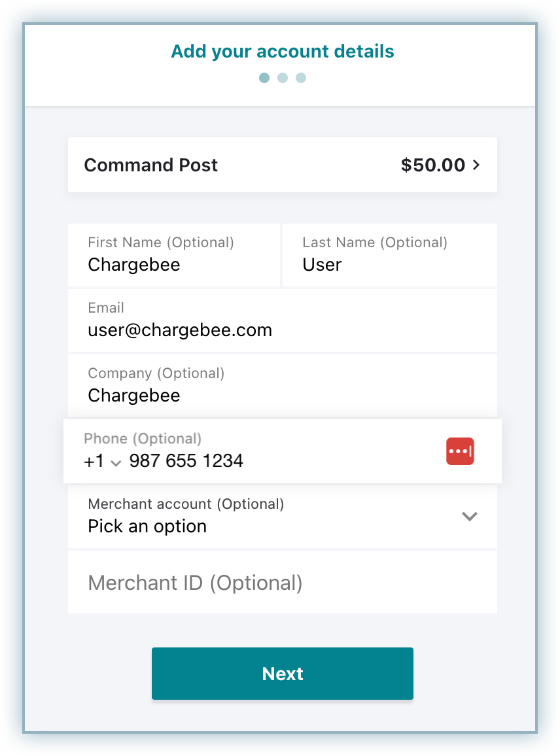This screenshot has height=756, width=560.
Task: Focus the First Name field
Action: pyautogui.click(x=174, y=264)
